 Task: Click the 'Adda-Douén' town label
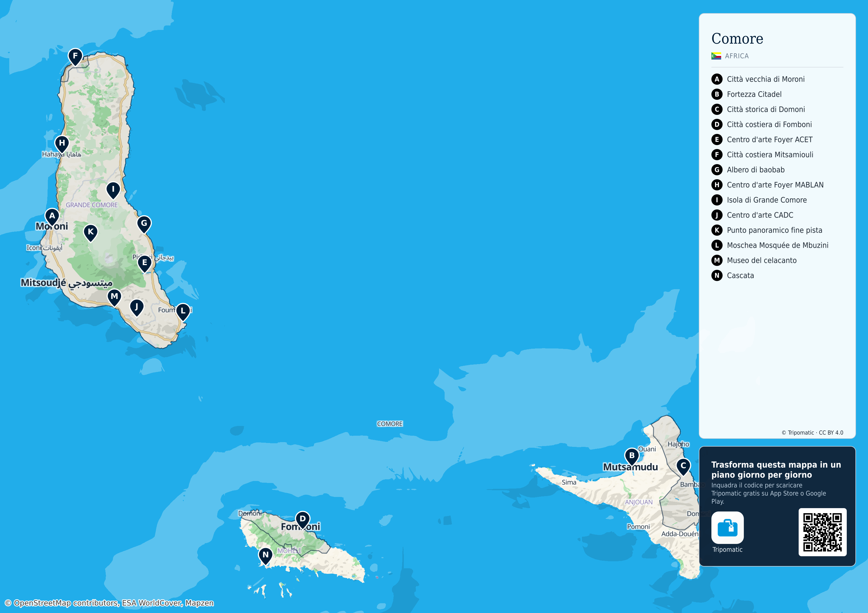pos(680,534)
